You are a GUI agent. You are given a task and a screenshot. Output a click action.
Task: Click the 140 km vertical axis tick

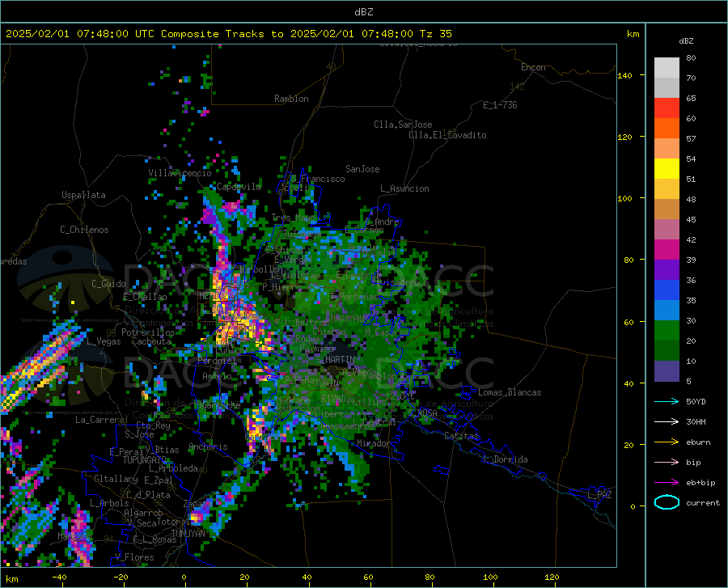click(x=624, y=75)
